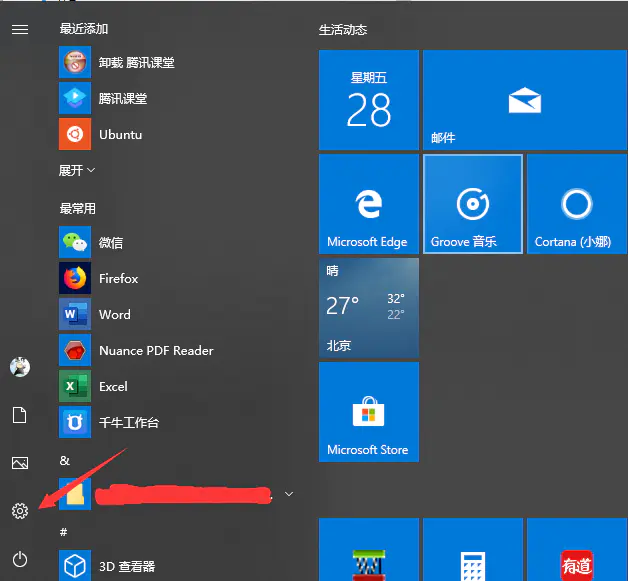
Task: Open the Pictures sidebar icon
Action: [20, 463]
